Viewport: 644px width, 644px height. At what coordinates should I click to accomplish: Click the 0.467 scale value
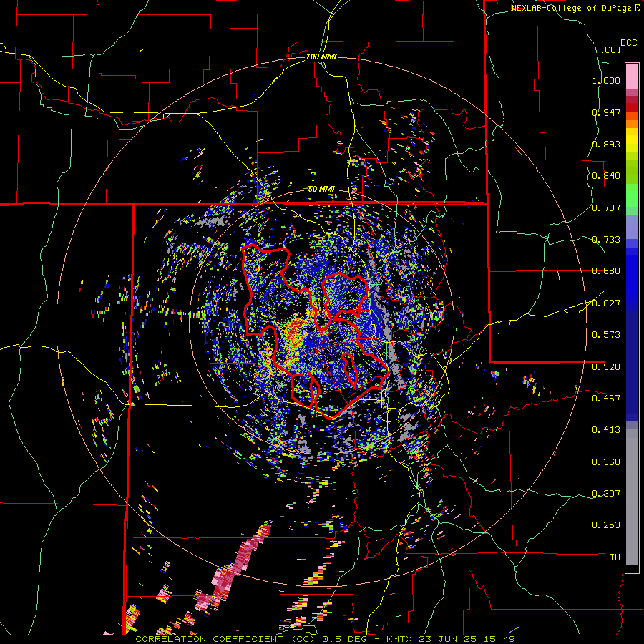(606, 398)
